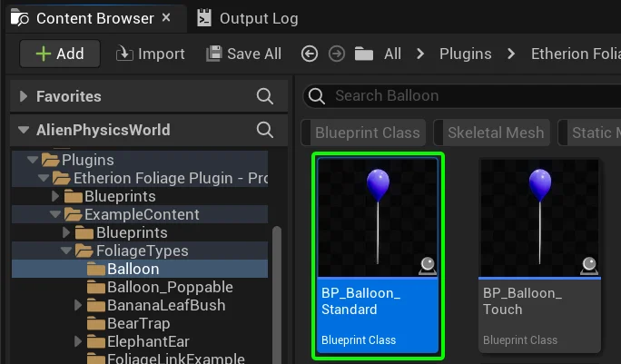Expand the Favorites section
The height and width of the screenshot is (364, 621).
point(24,96)
